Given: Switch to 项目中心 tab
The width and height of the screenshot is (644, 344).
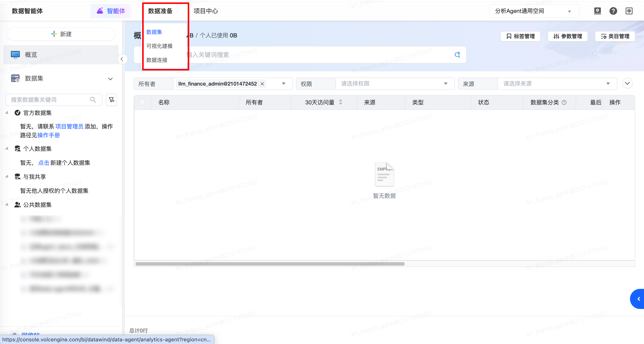Looking at the screenshot, I should tap(206, 11).
